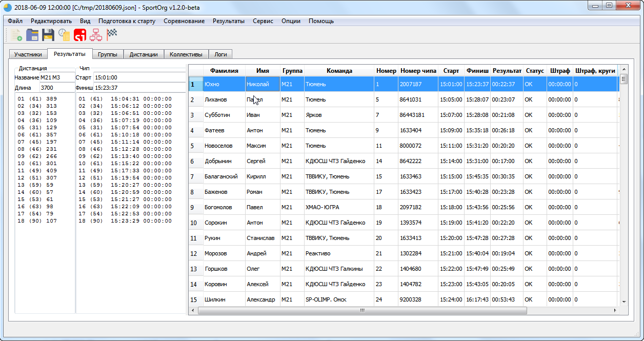The height and width of the screenshot is (341, 644).
Task: Switch to the Коллективы tab
Action: 186,54
